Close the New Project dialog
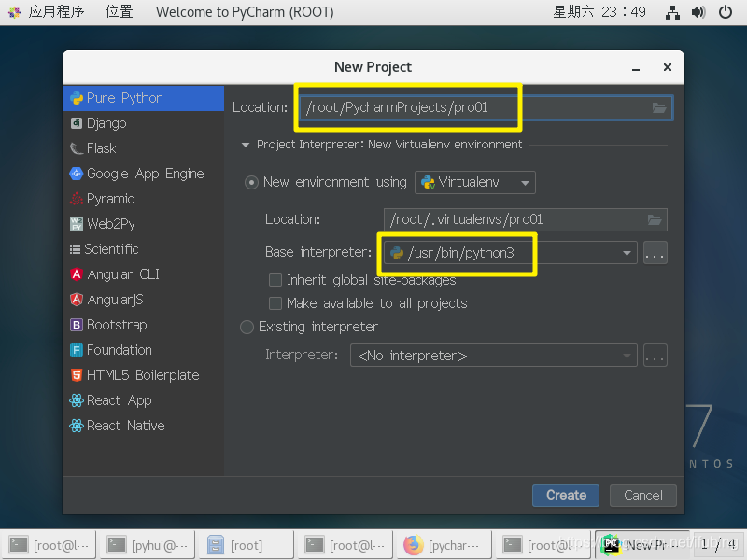This screenshot has height=560, width=747. click(668, 67)
